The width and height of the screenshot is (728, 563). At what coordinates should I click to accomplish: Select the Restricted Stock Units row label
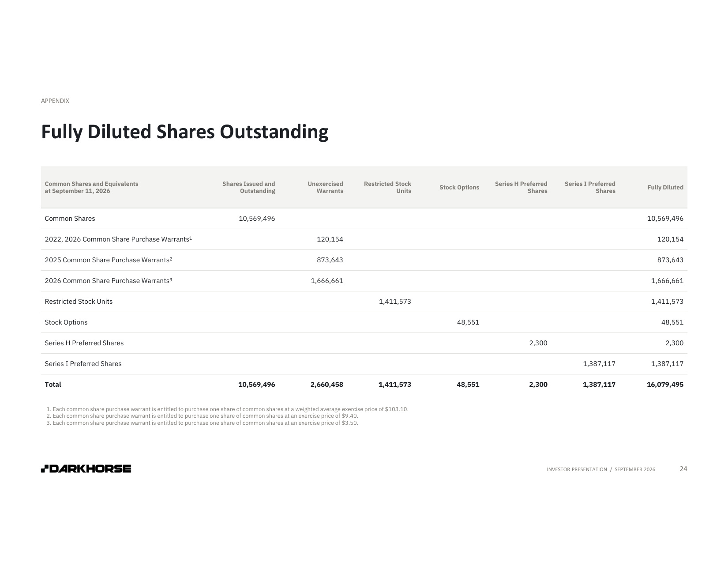pos(79,302)
